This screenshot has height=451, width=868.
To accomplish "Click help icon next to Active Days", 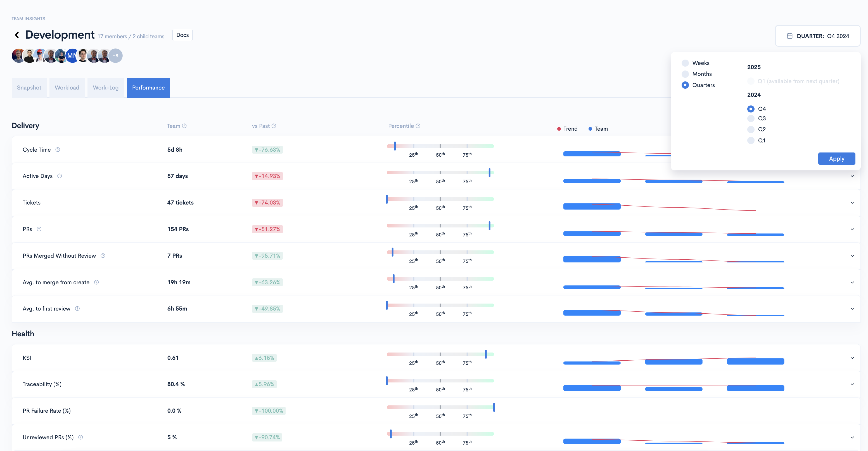I will pos(60,176).
